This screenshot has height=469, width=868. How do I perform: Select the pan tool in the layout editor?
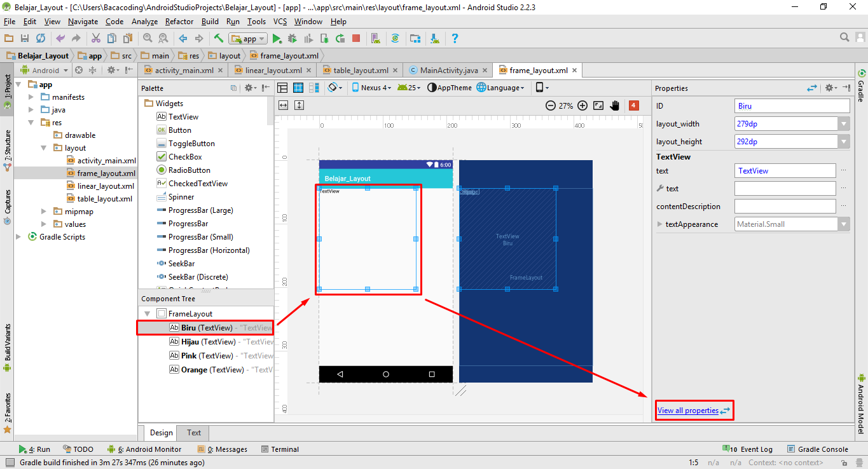pos(614,105)
